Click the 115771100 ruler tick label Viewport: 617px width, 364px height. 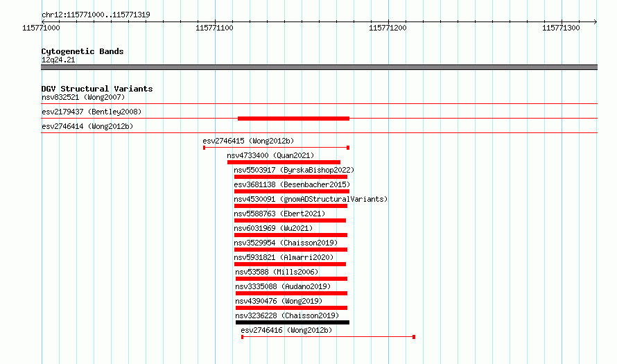214,28
